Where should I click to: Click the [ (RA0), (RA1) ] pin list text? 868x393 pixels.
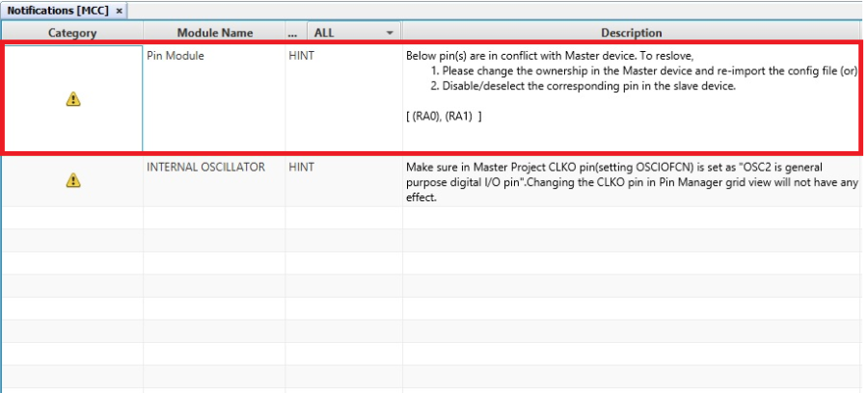tap(444, 116)
